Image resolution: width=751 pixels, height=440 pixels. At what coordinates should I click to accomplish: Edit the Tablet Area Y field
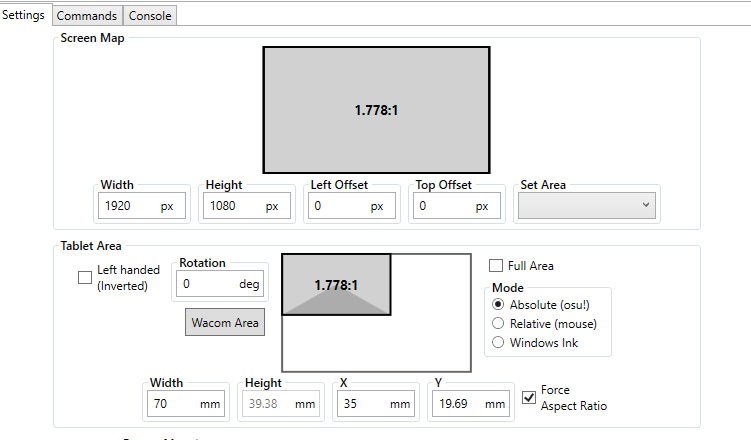click(x=471, y=404)
